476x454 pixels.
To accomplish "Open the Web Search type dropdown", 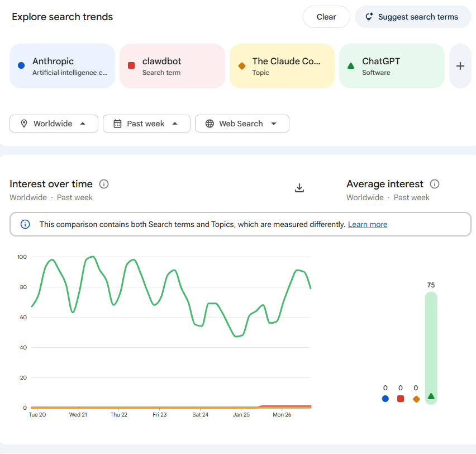I will pos(242,124).
